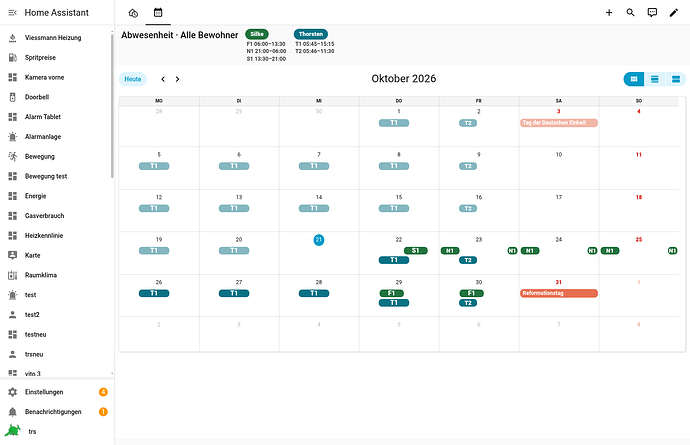Screen dimensions: 690x445
Task: Open T2 shift on October 16
Action: coord(468,208)
